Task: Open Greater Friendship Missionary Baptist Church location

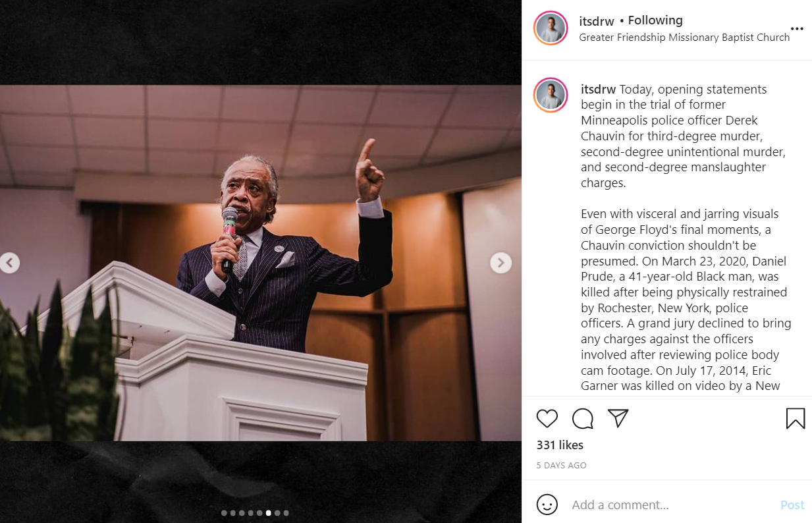Action: (x=684, y=38)
